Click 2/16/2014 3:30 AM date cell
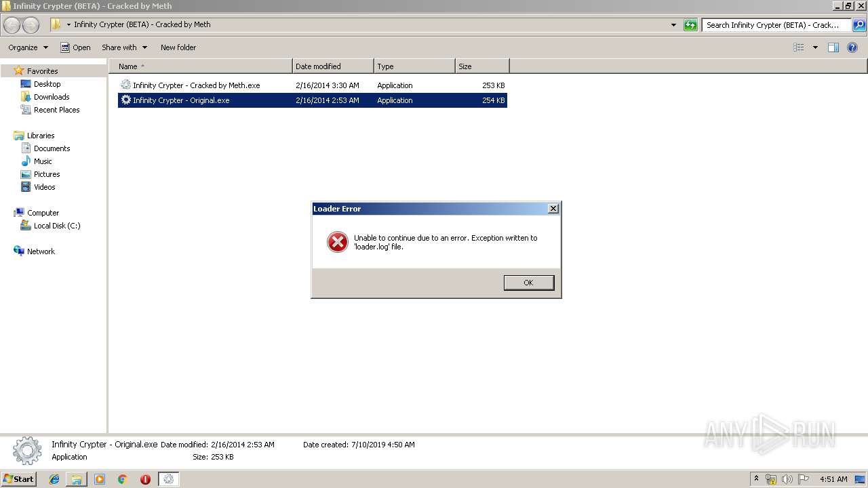This screenshot has height=488, width=868. click(x=328, y=85)
